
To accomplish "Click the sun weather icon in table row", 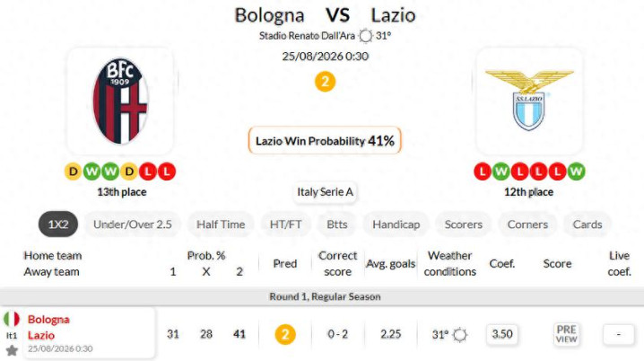I will click(x=459, y=335).
